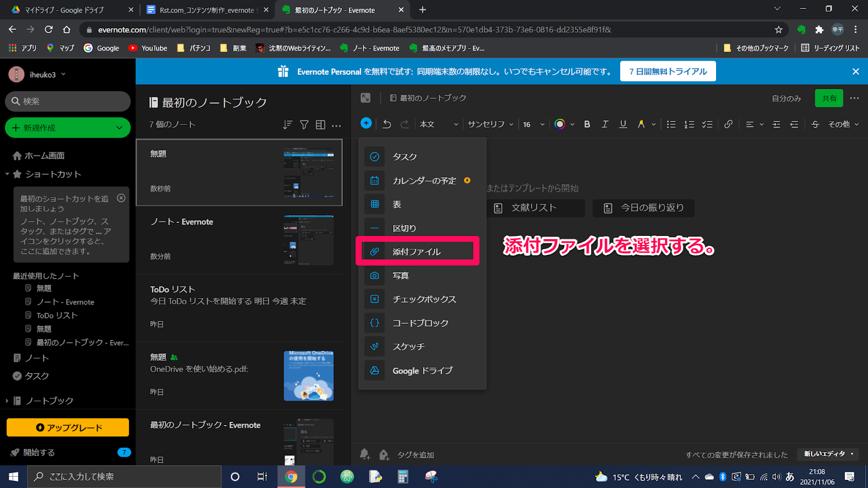This screenshot has height=488, width=868.
Task: Select 写真 from insert menu
Action: [422, 275]
